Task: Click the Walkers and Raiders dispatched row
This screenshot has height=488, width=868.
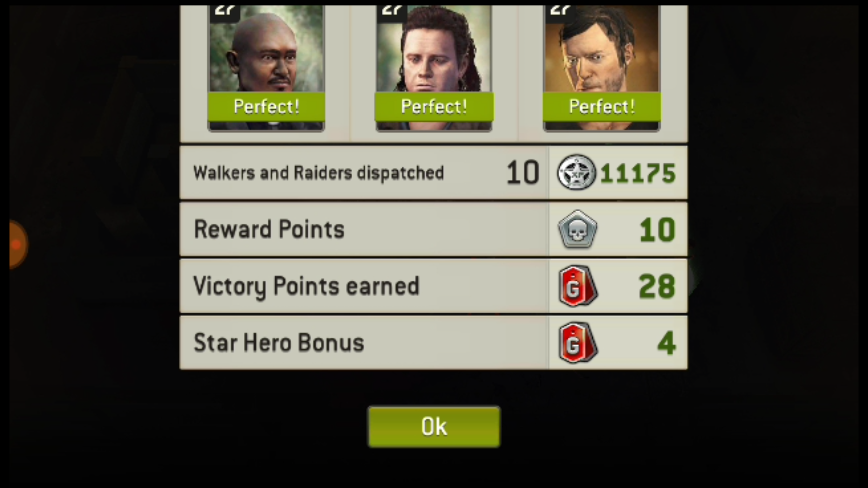Action: [x=433, y=172]
